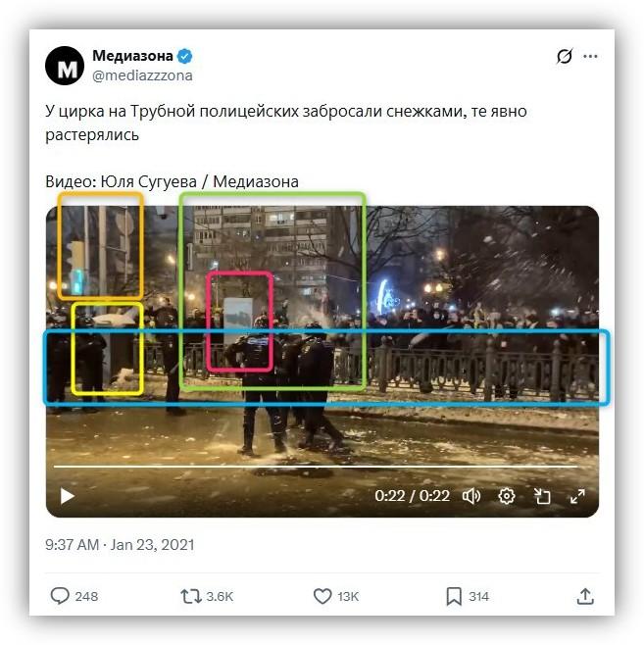The height and width of the screenshot is (645, 644).
Task: Open the 9:37 AM Jan 23, 2021 timestamp
Action: click(x=120, y=545)
